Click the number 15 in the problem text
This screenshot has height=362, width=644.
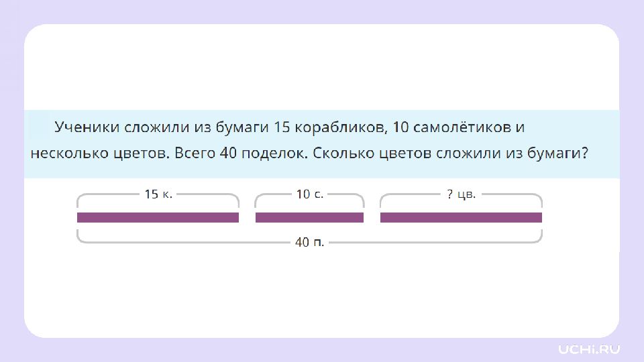tap(282, 127)
